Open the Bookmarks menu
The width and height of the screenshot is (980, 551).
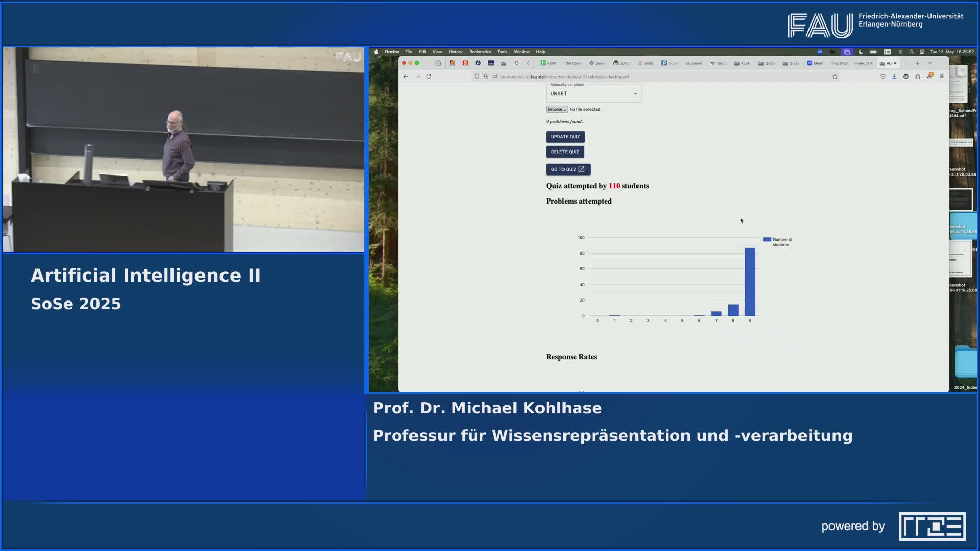pos(480,52)
